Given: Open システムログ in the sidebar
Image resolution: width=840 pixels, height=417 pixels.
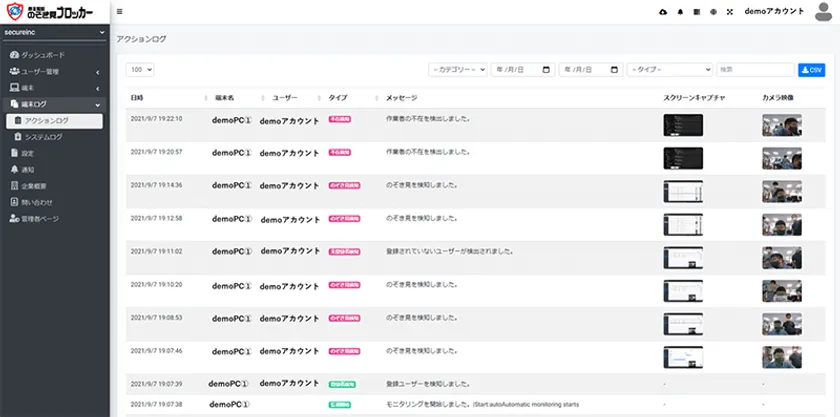Looking at the screenshot, I should coord(43,136).
